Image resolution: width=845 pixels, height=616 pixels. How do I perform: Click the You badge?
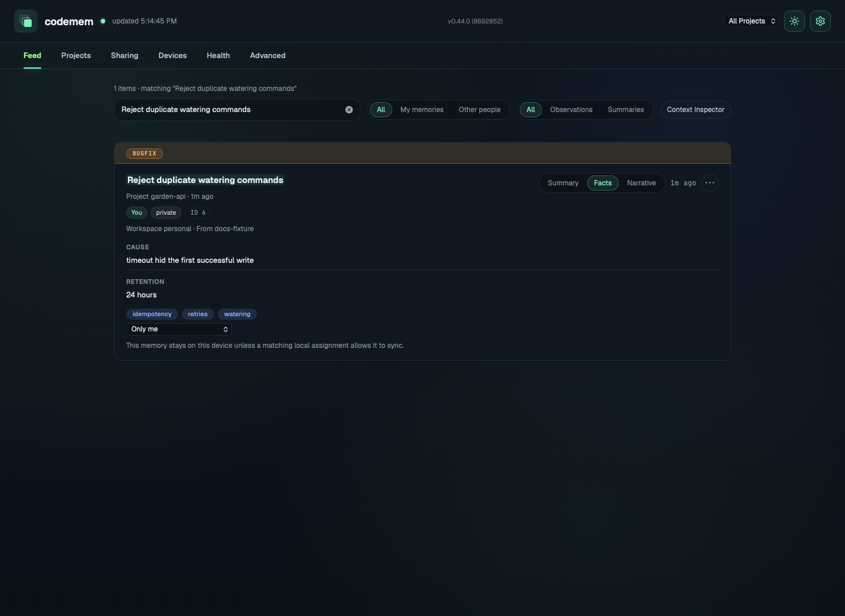[x=137, y=213]
